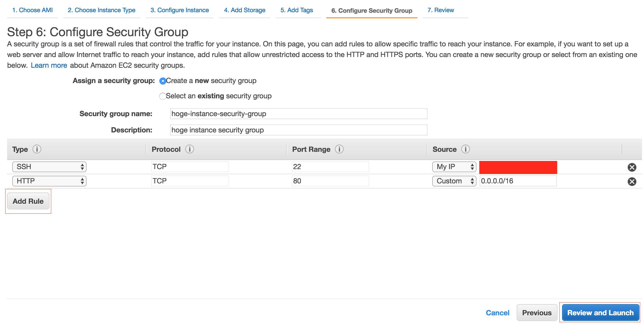The height and width of the screenshot is (325, 644).
Task: Go to 2. Choose Instance Type tab
Action: (102, 10)
